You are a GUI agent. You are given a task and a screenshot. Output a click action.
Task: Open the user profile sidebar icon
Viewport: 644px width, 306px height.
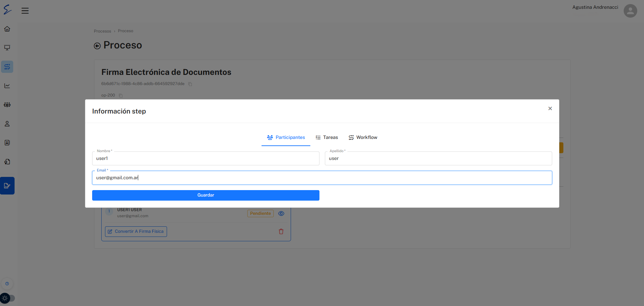(7, 124)
